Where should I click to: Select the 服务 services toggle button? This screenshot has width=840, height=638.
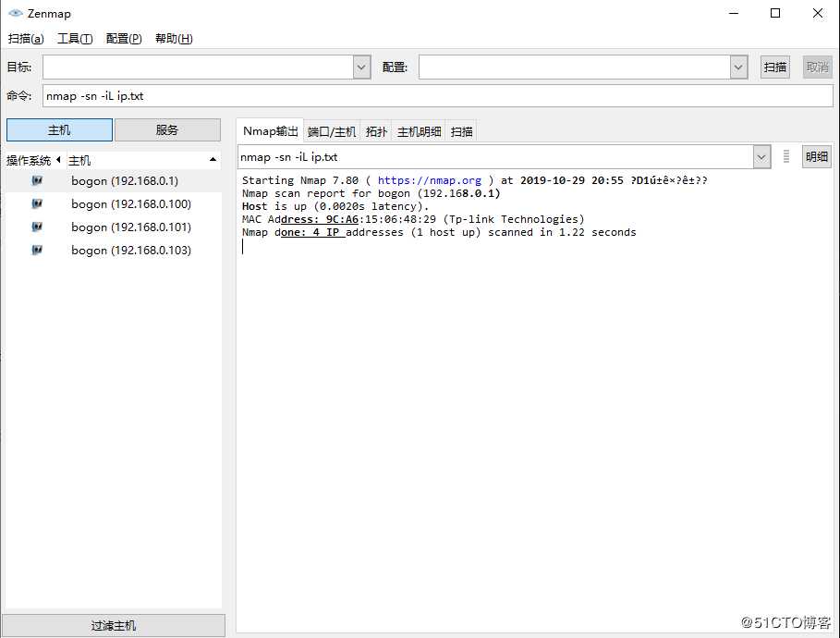click(x=167, y=129)
